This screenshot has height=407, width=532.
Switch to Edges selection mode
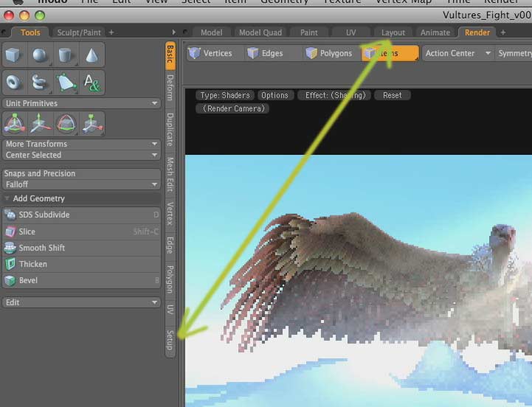[x=273, y=53]
